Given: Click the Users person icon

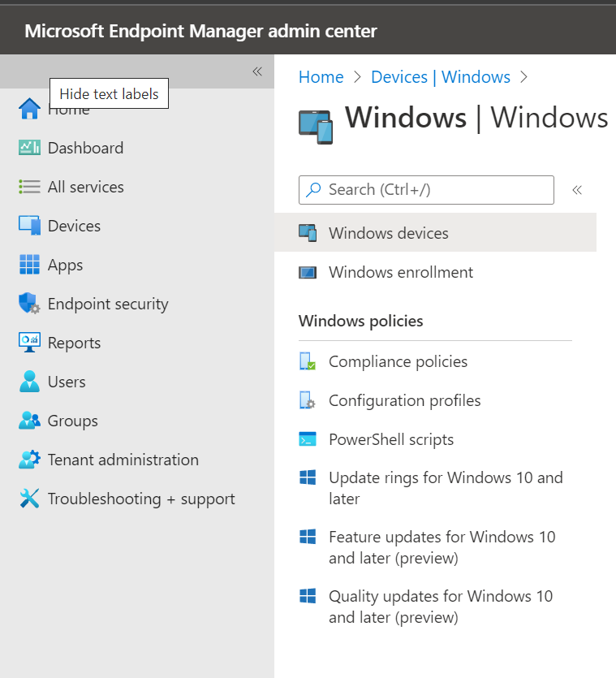Looking at the screenshot, I should pos(29,382).
